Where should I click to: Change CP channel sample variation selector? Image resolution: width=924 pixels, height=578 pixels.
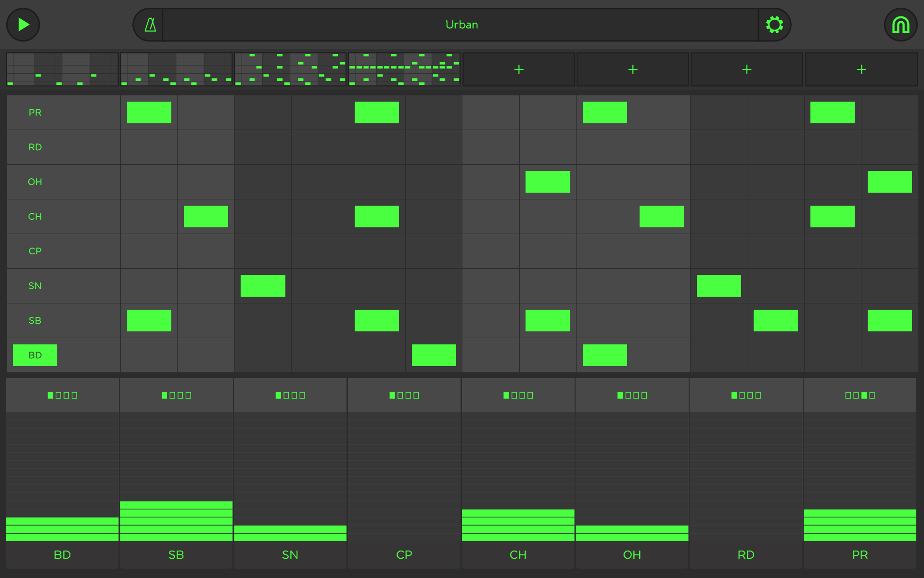(x=404, y=395)
